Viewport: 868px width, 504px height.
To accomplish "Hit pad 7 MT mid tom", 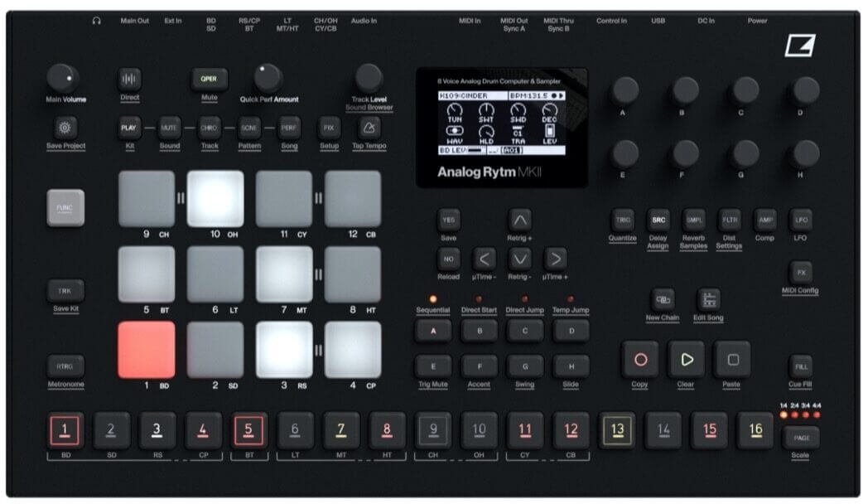I will (x=284, y=274).
